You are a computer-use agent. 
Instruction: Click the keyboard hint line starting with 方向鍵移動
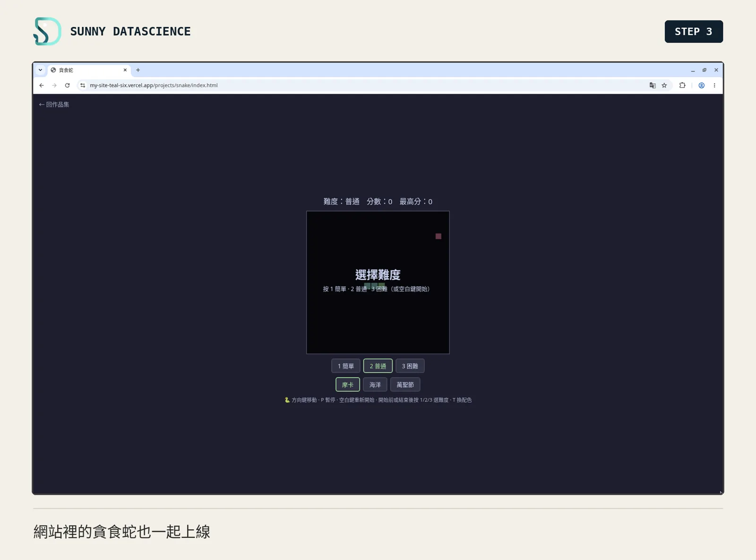point(378,400)
